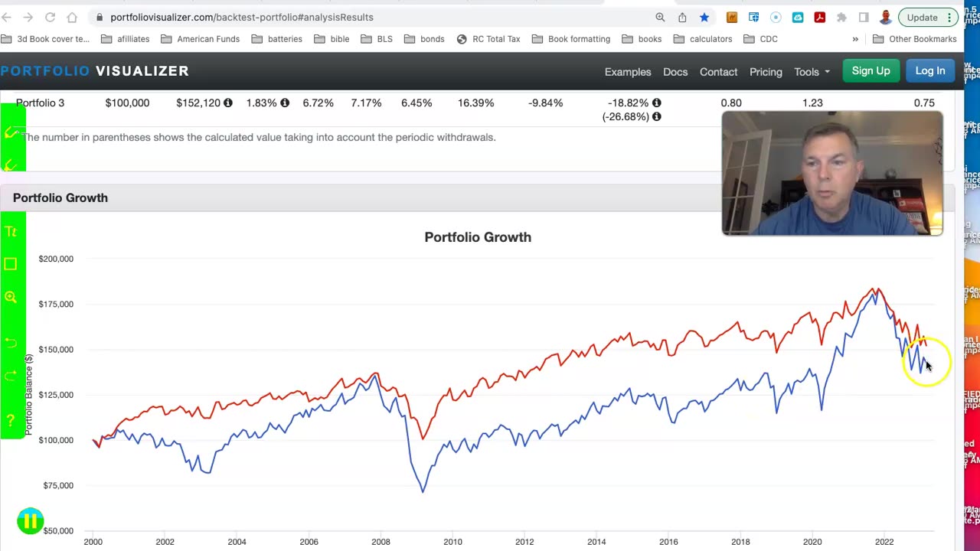Reload the page with the refresh icon
This screenshot has width=980, height=551.
coord(50,17)
